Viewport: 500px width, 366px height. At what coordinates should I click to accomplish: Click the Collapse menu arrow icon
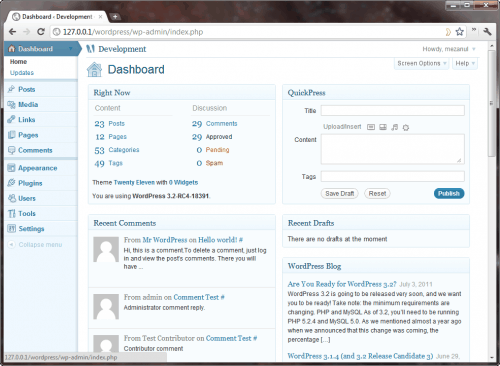(x=11, y=244)
